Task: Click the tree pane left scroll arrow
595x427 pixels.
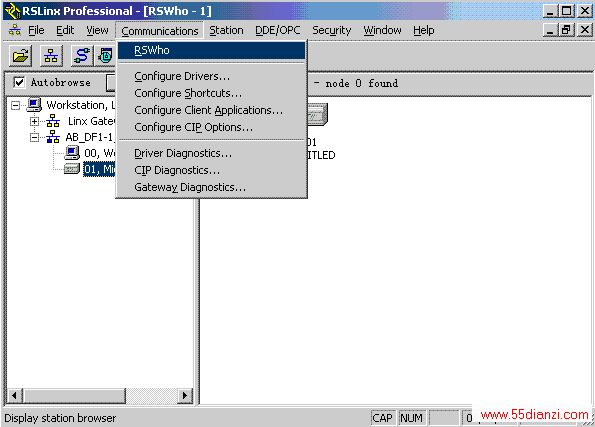Action: pos(14,395)
